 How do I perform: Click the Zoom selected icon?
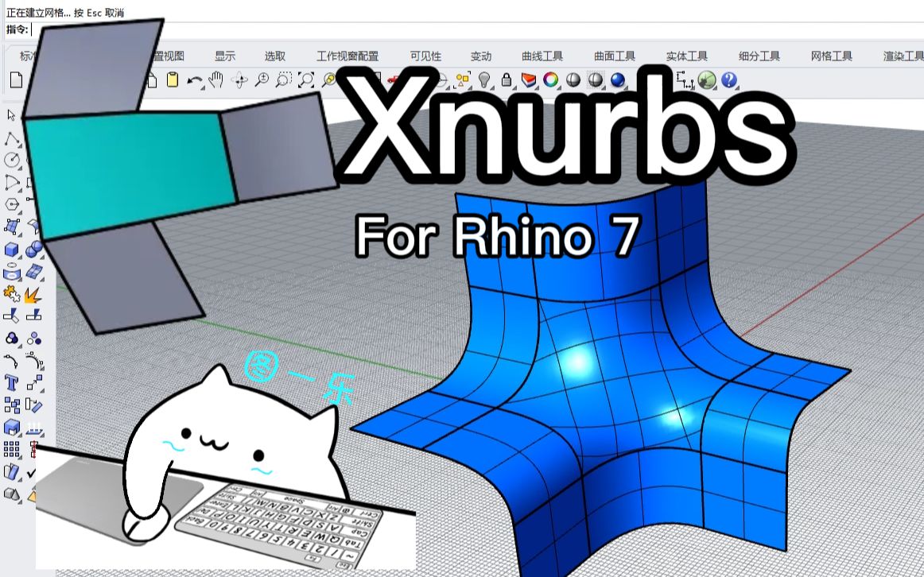328,80
